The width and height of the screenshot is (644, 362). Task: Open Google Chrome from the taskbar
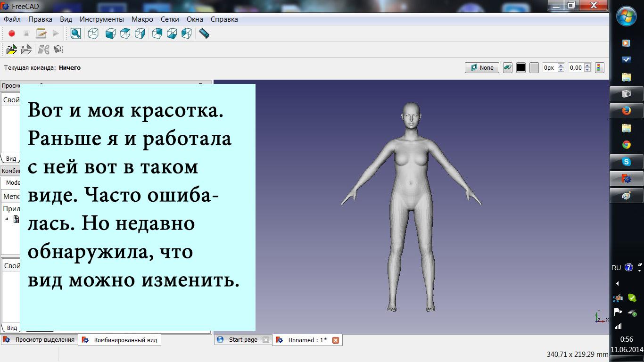(627, 145)
